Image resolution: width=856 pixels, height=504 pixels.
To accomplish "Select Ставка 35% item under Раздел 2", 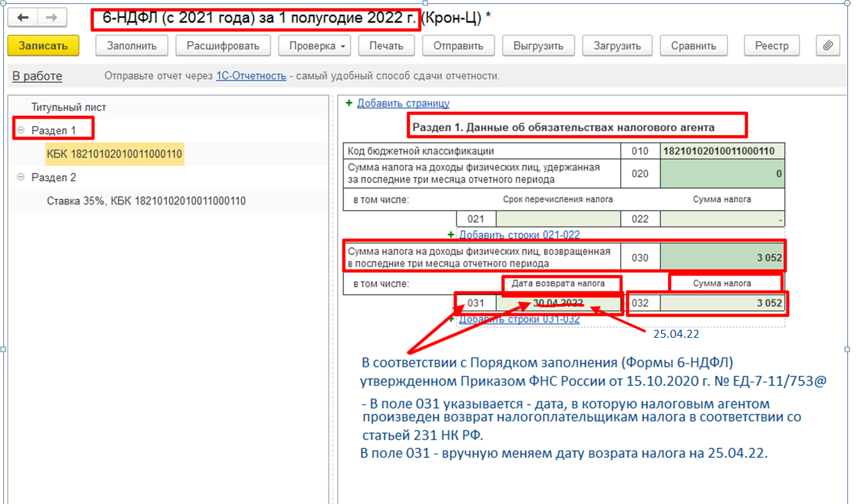I will [146, 201].
